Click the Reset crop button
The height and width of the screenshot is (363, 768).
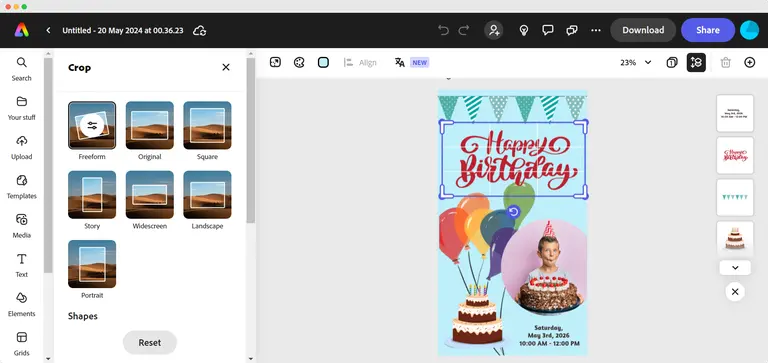[150, 342]
